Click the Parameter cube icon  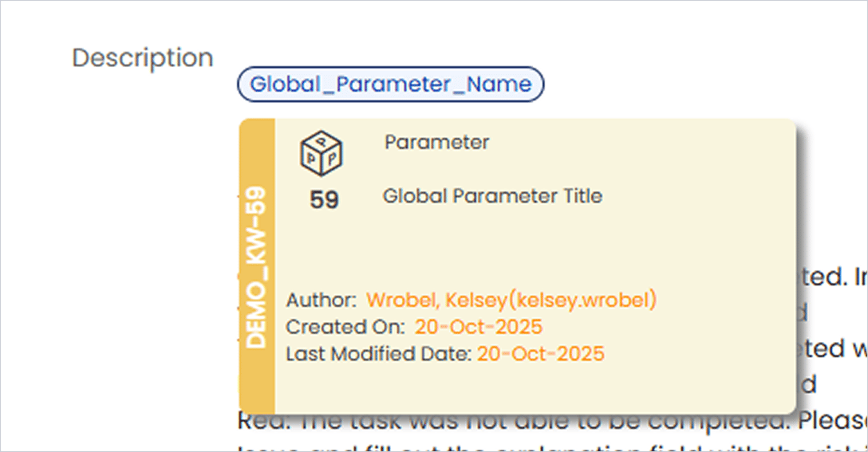point(321,151)
